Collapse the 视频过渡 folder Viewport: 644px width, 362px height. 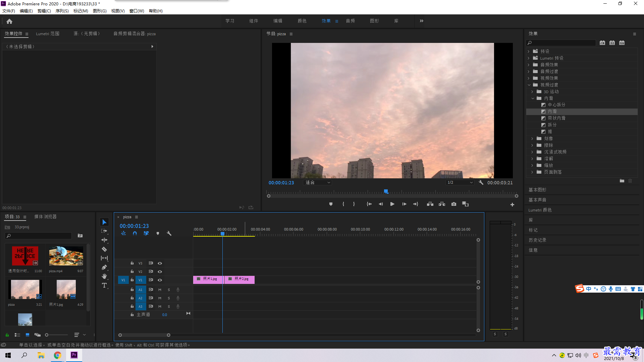click(x=529, y=85)
